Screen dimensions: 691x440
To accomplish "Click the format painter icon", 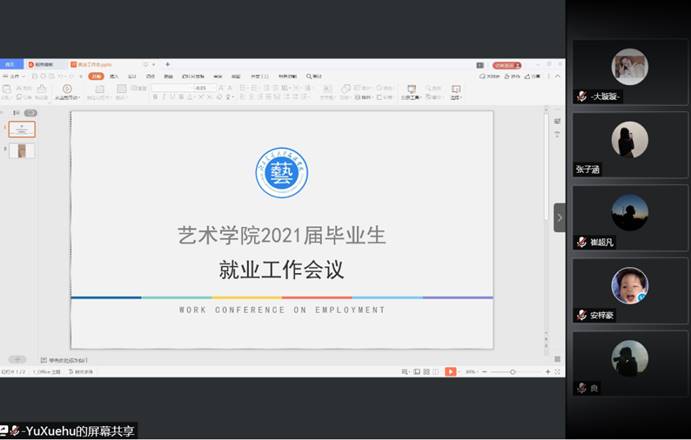I will coord(41,91).
